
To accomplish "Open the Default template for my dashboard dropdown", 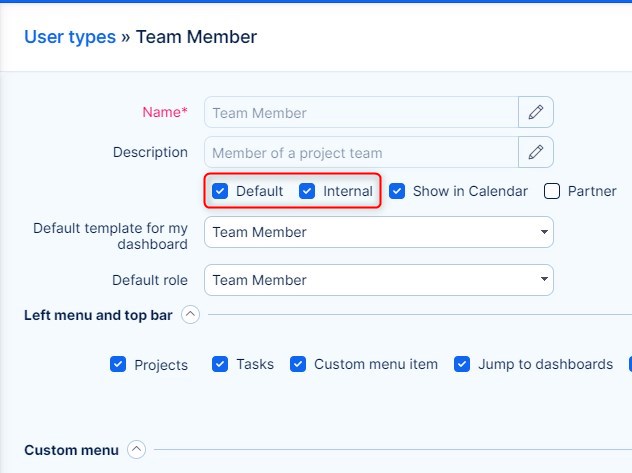I will (x=378, y=232).
